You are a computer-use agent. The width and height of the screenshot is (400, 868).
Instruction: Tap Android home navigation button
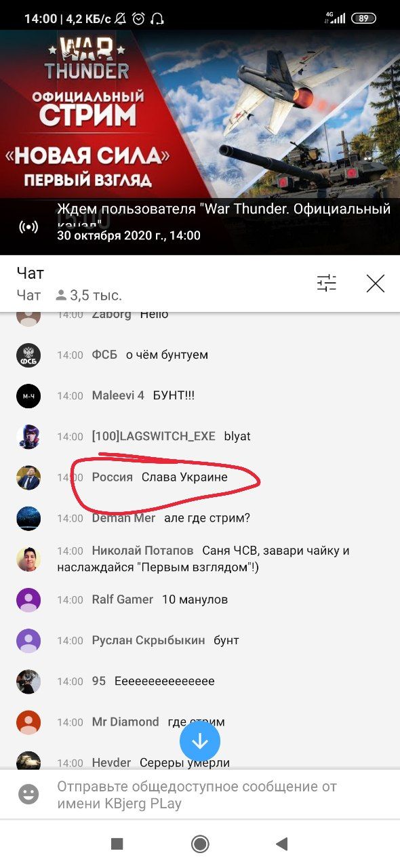(x=200, y=844)
